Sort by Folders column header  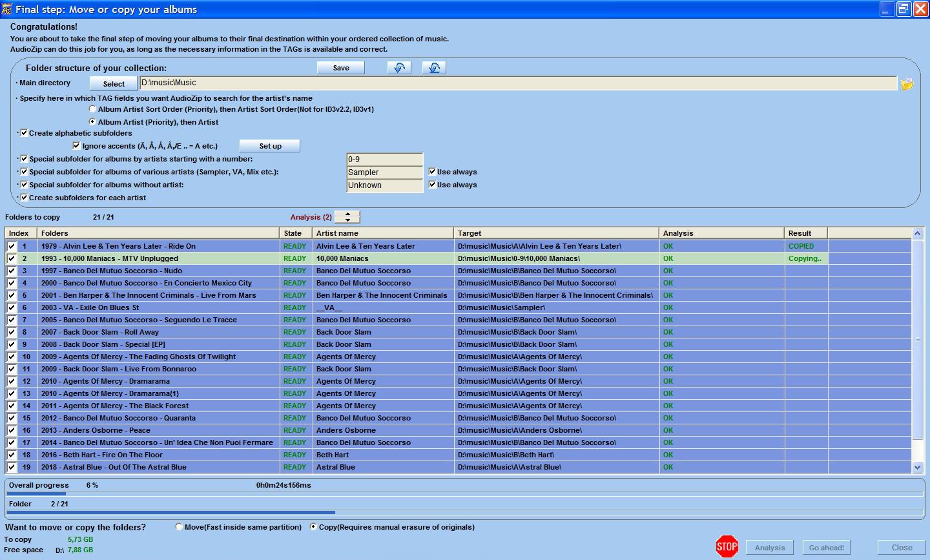(x=158, y=233)
